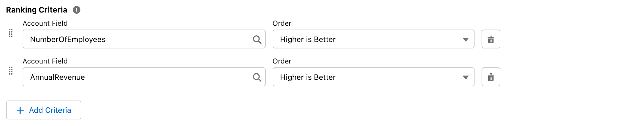Viewport: 644px width, 126px height.
Task: Grab the drag handle beside AnnualRevenue
Action: coord(11,71)
